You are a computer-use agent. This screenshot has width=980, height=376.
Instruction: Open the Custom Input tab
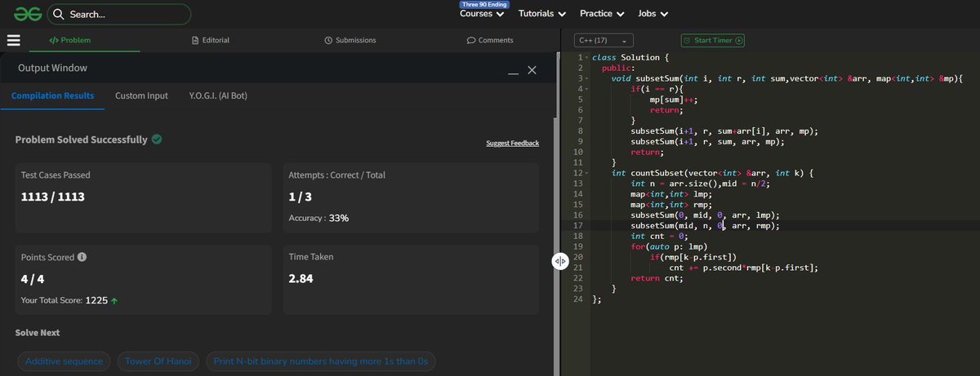141,95
